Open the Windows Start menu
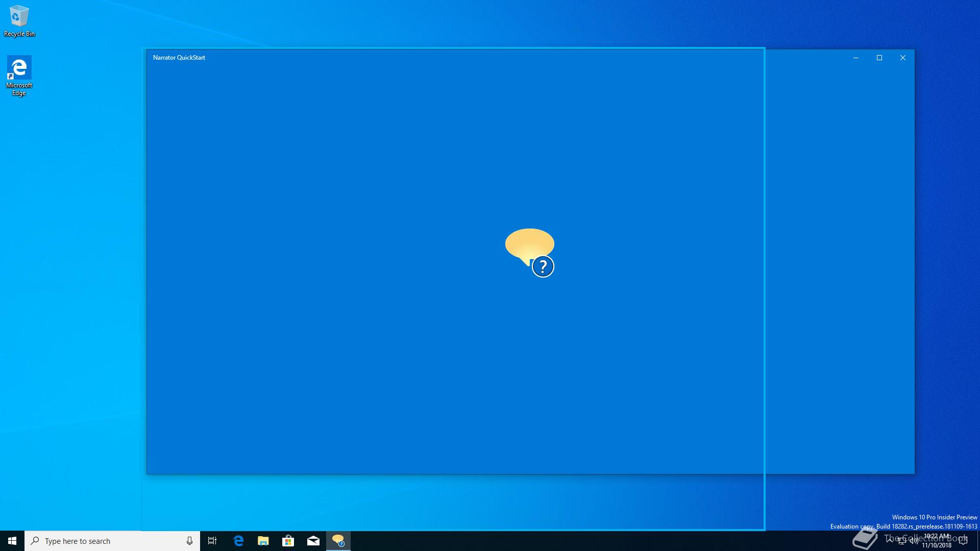980x551 pixels. click(x=12, y=541)
